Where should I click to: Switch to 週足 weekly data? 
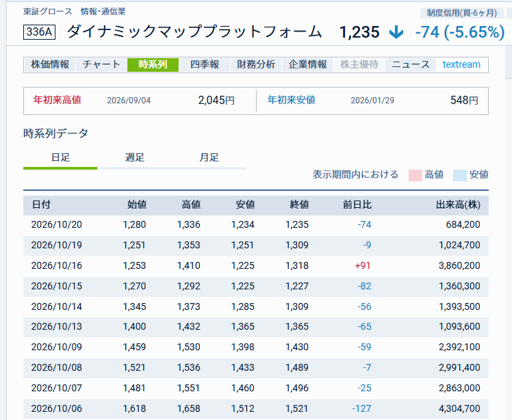135,158
